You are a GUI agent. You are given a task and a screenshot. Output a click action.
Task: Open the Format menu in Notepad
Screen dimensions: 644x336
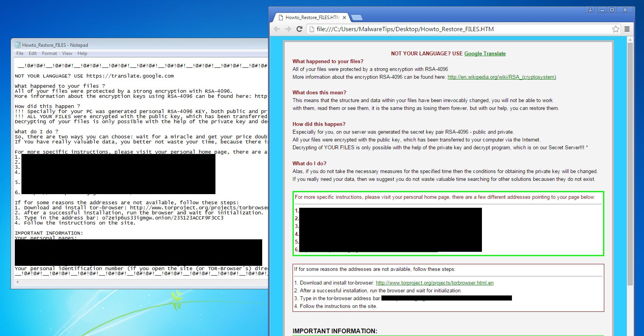(49, 53)
